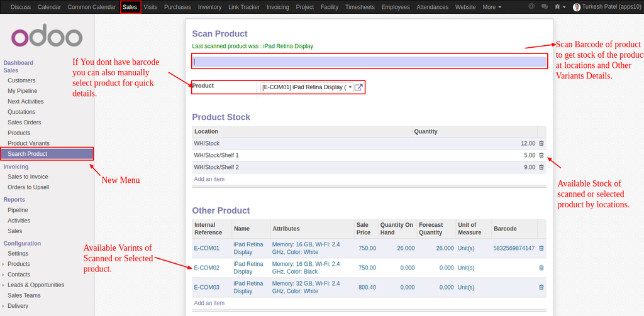Open the Employees menu
The height and width of the screenshot is (316, 644).
396,7
